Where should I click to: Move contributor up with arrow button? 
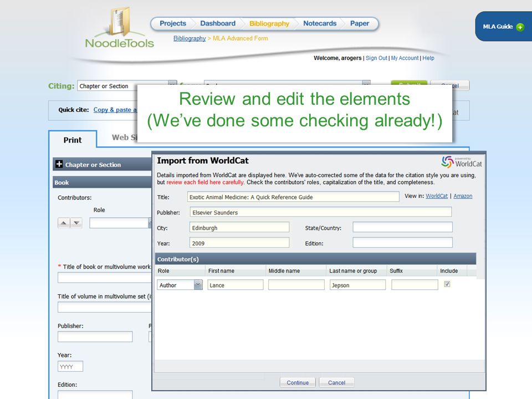click(63, 223)
